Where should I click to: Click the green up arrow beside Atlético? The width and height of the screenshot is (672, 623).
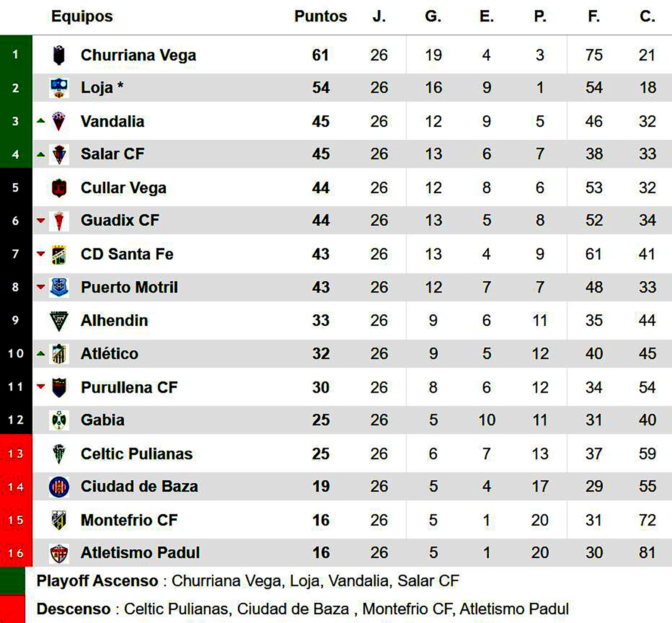(41, 354)
